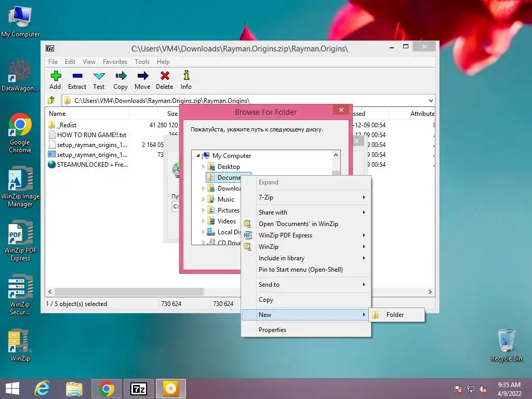Open My Computer desktop icon
This screenshot has height=399, width=532.
(20, 22)
